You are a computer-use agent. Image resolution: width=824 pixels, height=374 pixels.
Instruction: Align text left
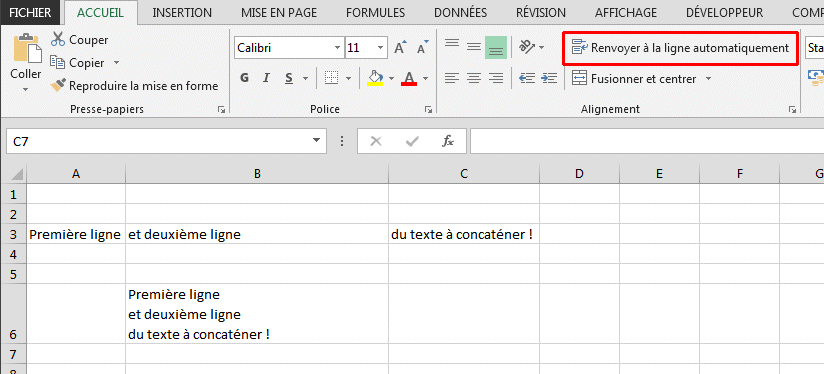point(452,79)
